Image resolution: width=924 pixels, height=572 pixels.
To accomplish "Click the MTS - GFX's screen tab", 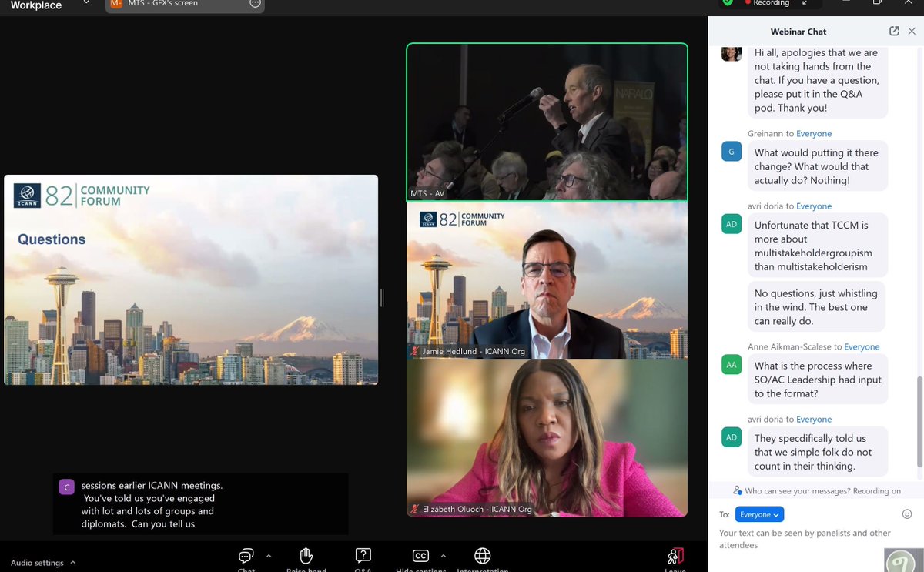I will click(185, 5).
